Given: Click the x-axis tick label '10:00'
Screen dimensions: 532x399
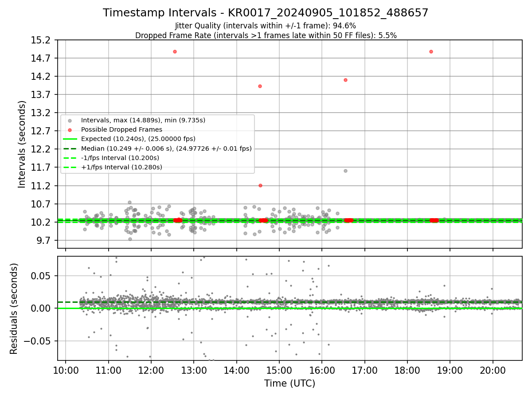Looking at the screenshot, I should [x=66, y=370].
